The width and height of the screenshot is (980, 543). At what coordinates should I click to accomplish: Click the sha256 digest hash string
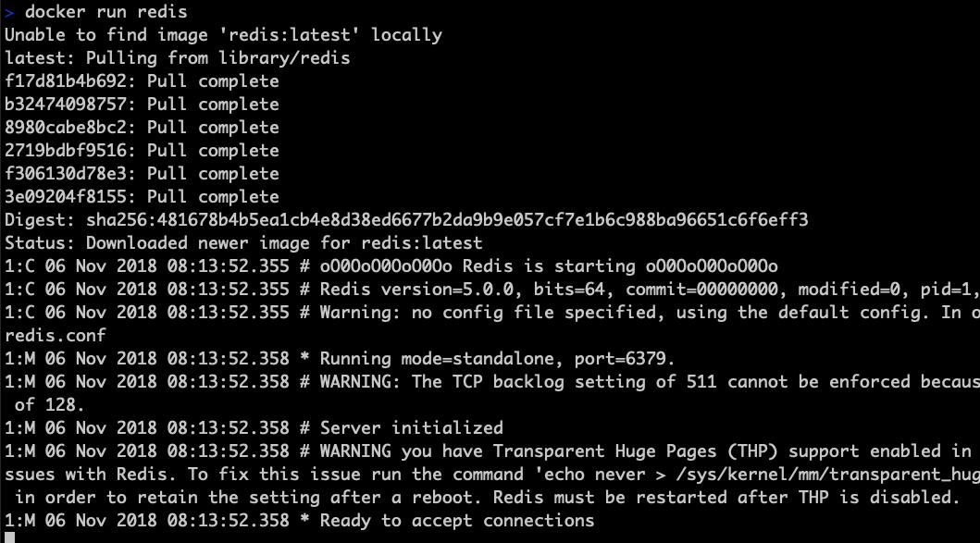[x=447, y=220]
